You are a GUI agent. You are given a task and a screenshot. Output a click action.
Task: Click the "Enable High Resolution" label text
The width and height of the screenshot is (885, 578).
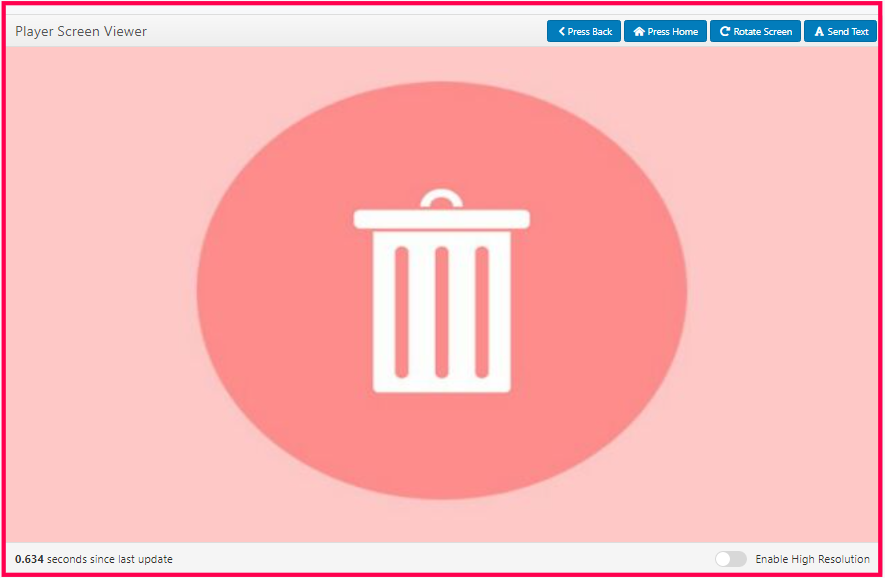click(x=812, y=559)
